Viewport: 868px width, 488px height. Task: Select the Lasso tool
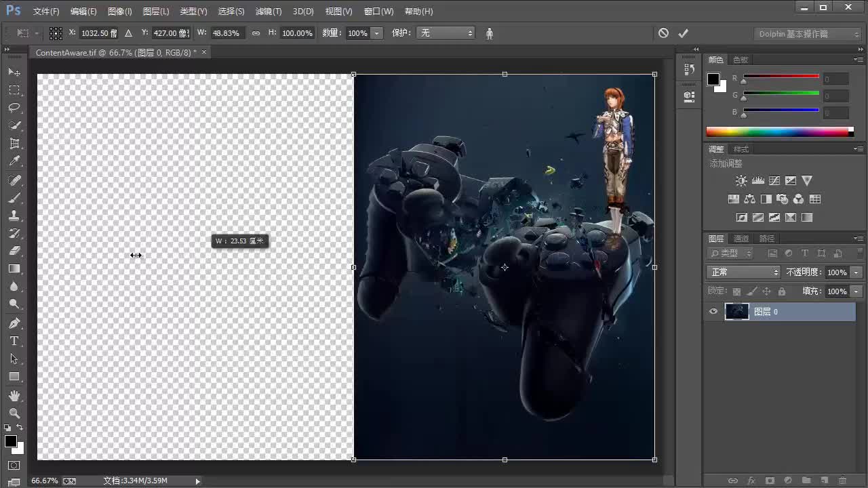pos(15,107)
